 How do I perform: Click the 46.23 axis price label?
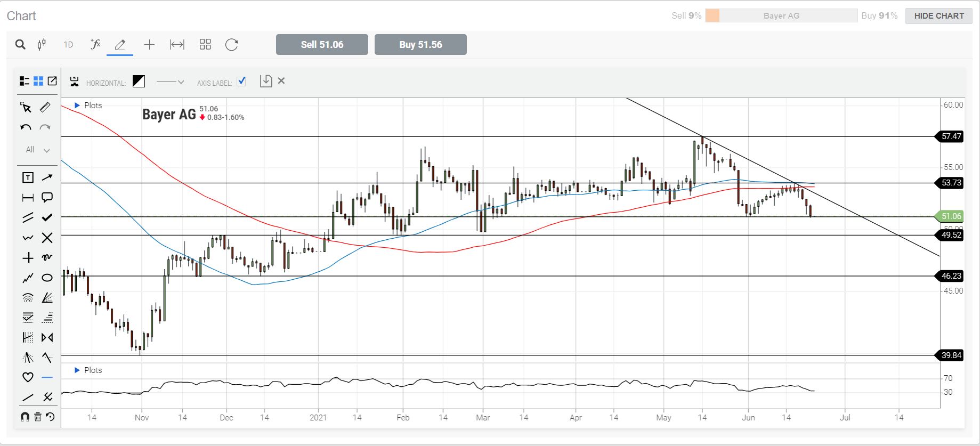pyautogui.click(x=950, y=276)
